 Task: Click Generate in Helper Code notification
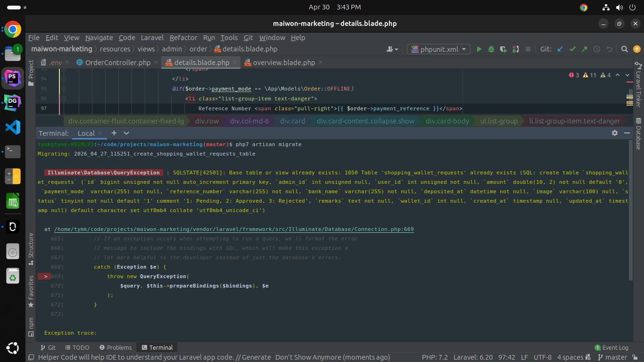click(256, 357)
